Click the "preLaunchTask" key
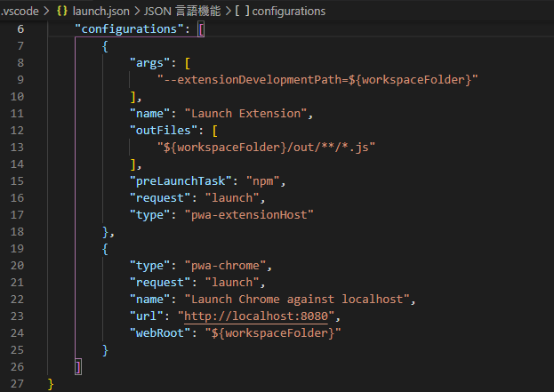The image size is (554, 392). click(x=181, y=181)
